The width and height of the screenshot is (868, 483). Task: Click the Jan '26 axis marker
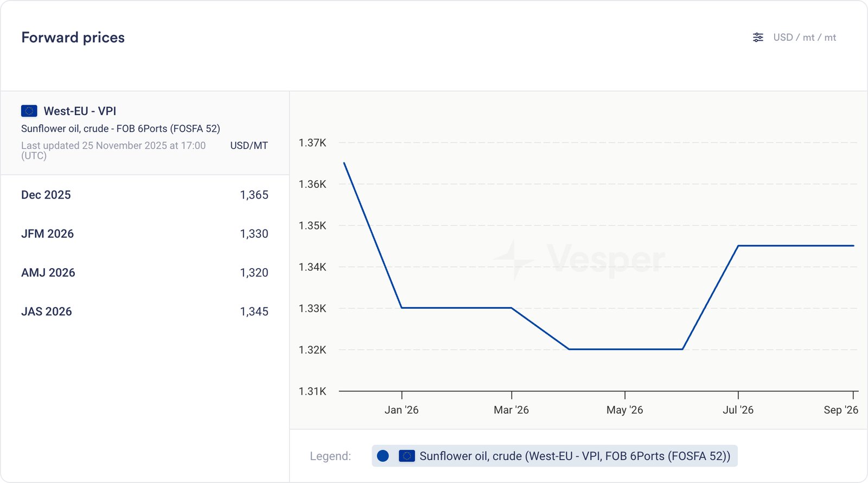click(401, 410)
